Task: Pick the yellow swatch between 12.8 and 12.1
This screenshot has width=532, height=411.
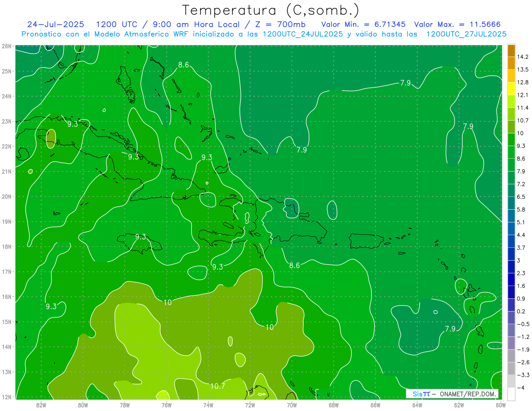Action: coord(512,89)
